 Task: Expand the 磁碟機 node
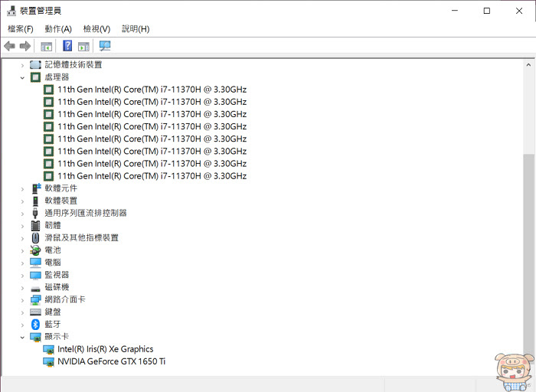click(22, 288)
